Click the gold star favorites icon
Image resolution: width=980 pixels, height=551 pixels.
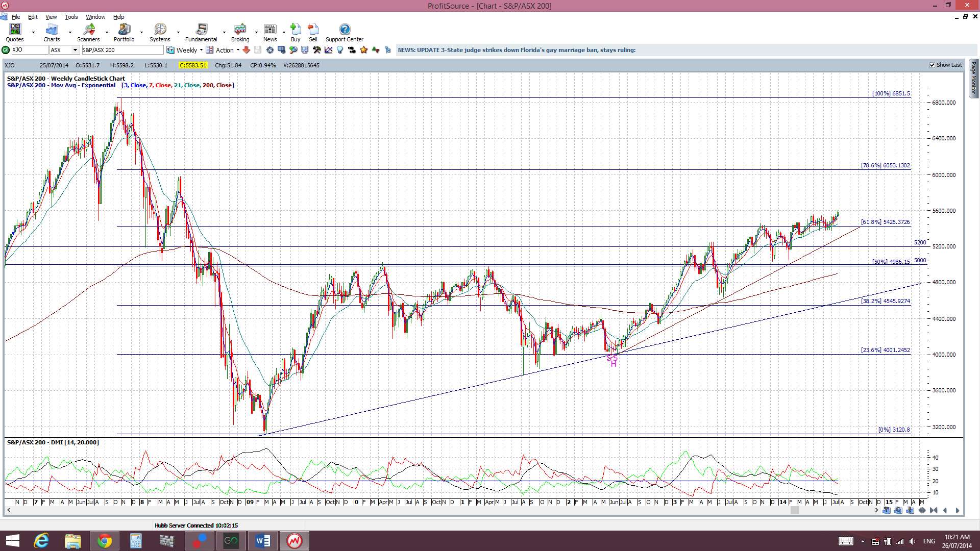pyautogui.click(x=363, y=50)
